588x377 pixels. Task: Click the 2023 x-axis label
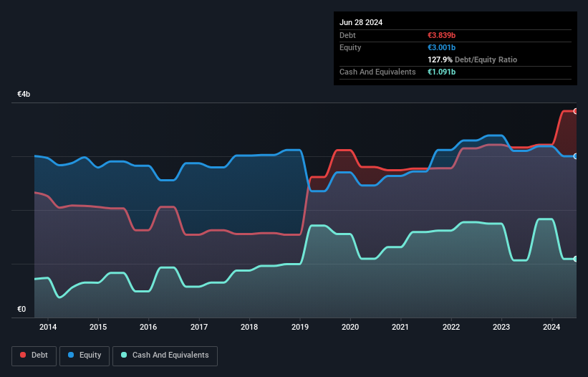click(501, 327)
